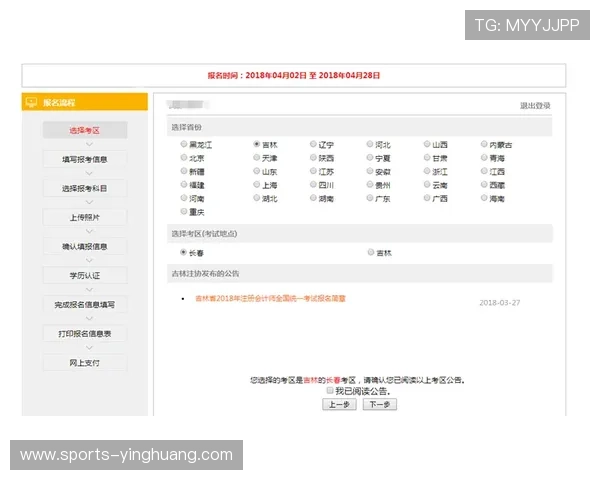The width and height of the screenshot is (600, 480).
Task: Open the 选择报考科目 step
Action: tap(85, 188)
